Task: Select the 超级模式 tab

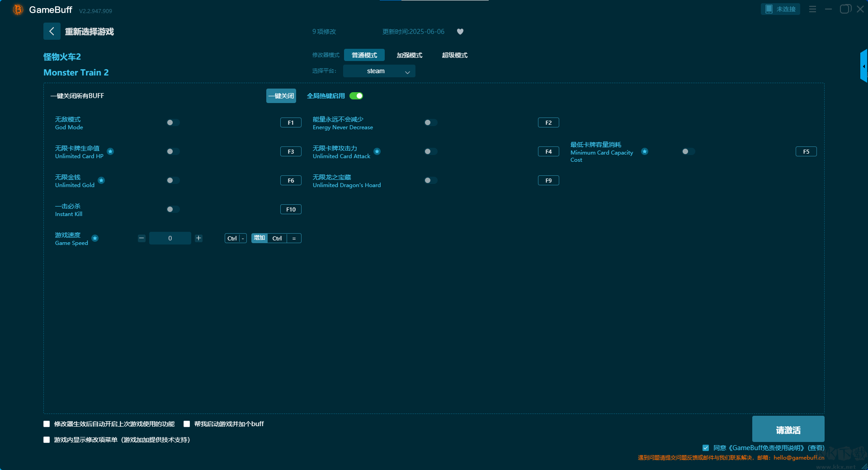Action: (x=454, y=55)
